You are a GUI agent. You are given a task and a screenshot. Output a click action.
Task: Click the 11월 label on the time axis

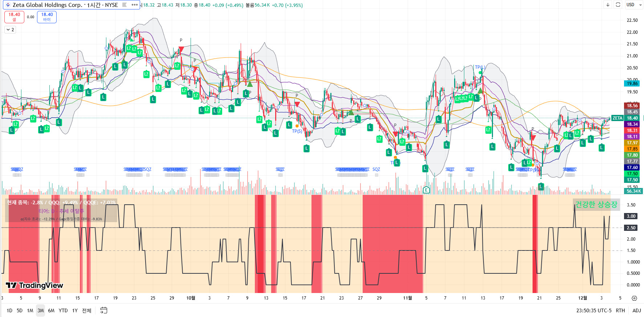coord(408,298)
